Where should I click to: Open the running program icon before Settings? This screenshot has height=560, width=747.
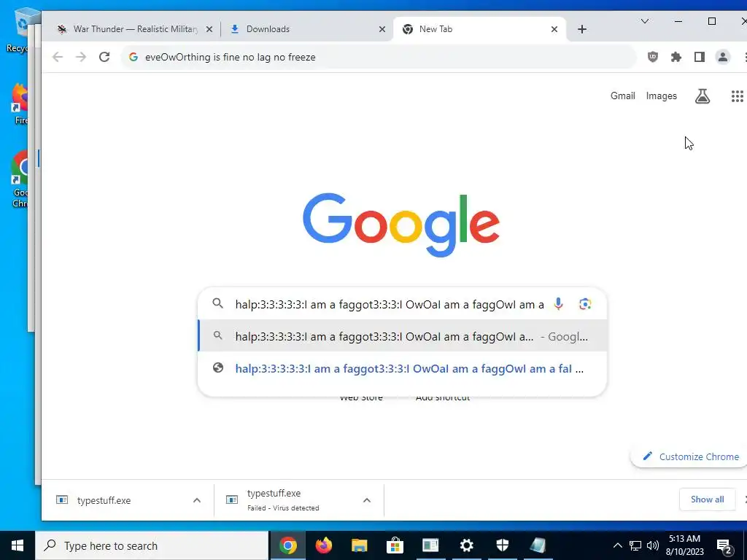(x=430, y=545)
